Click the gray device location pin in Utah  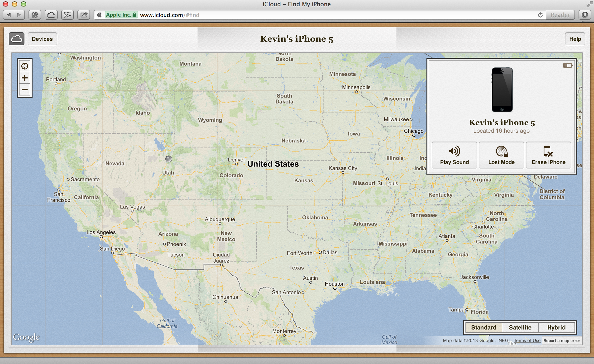[x=168, y=159]
